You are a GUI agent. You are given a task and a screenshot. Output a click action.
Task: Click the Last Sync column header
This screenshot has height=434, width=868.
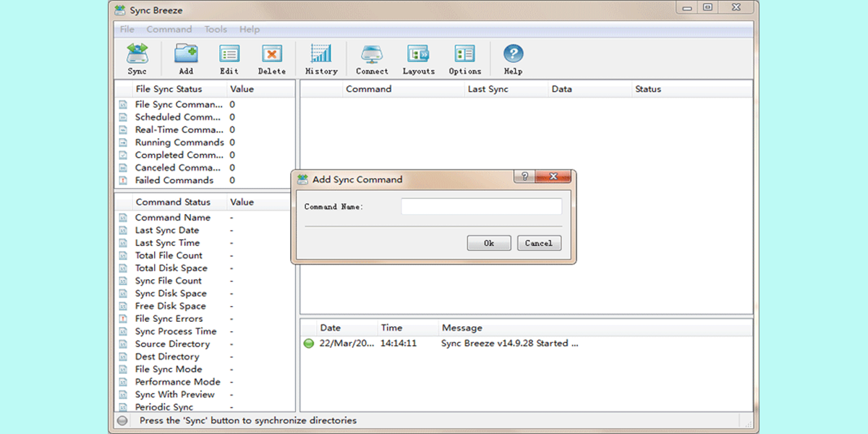coord(506,89)
